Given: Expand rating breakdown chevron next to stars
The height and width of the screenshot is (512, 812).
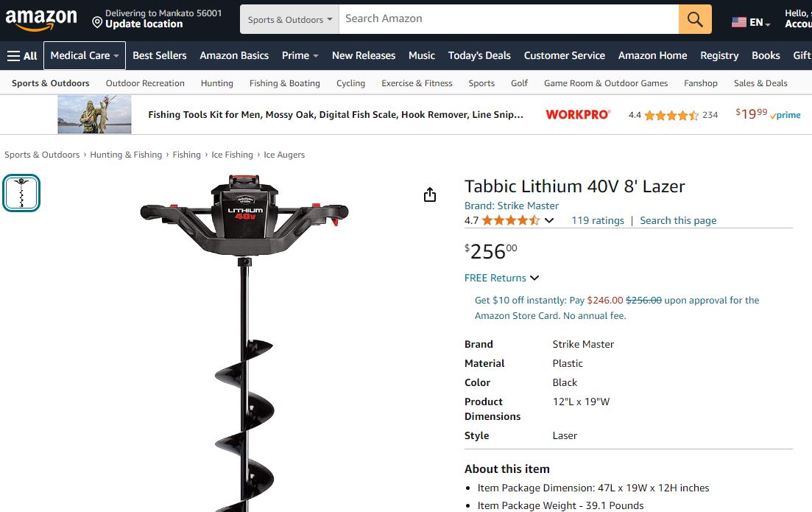Looking at the screenshot, I should tap(549, 220).
